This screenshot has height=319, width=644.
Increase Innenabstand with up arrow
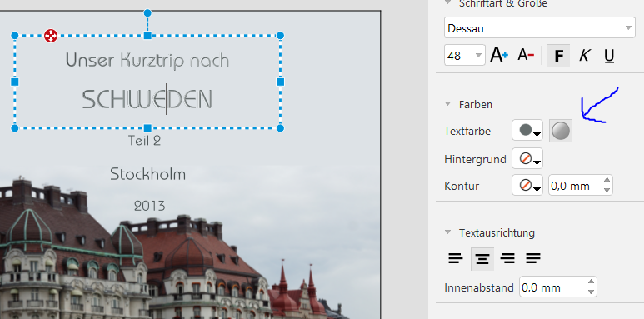591,282
